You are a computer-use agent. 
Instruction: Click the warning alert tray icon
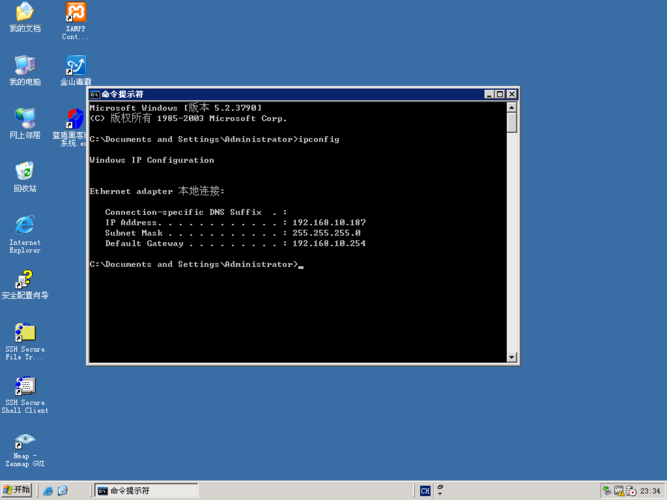[619, 491]
